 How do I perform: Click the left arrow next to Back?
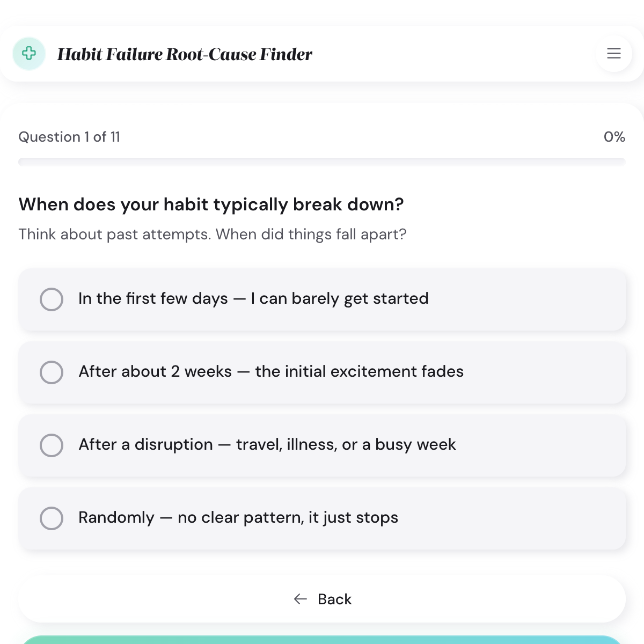[x=300, y=599]
